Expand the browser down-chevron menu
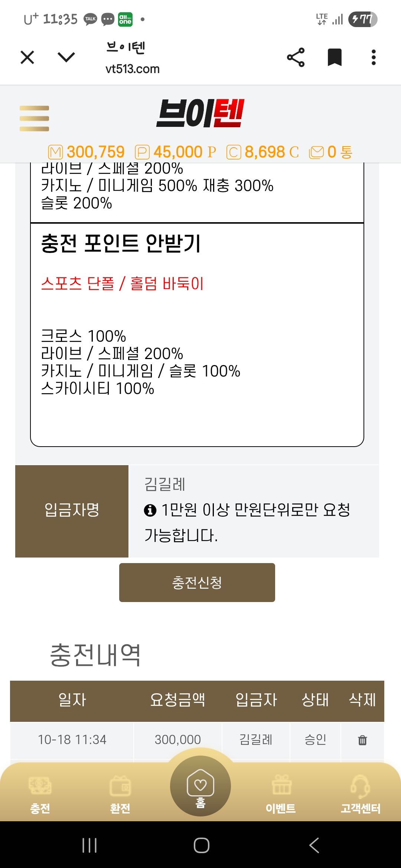401x868 pixels. point(66,57)
